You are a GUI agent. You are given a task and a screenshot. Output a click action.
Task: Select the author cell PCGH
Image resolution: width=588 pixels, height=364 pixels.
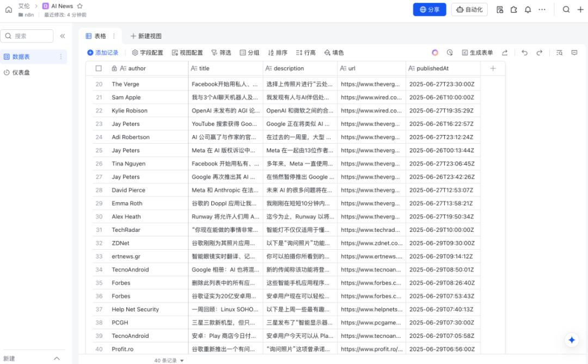(x=147, y=323)
